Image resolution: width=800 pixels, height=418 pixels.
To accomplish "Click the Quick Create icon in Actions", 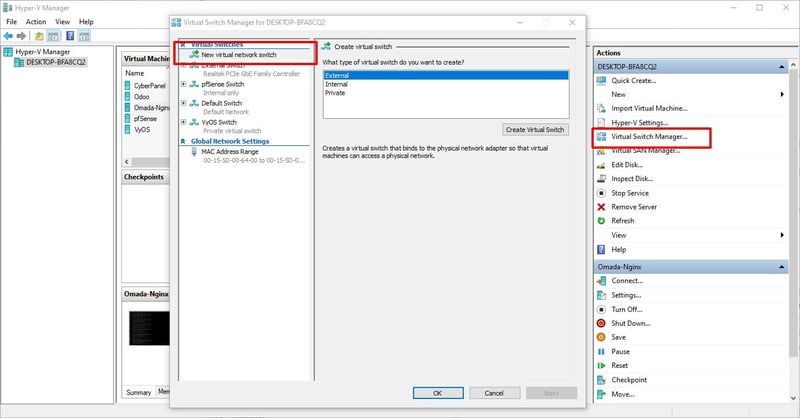I will click(x=601, y=81).
